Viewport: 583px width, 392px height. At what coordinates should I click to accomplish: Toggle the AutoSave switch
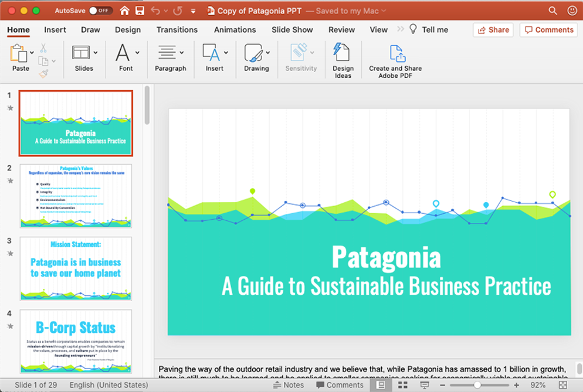(100, 11)
